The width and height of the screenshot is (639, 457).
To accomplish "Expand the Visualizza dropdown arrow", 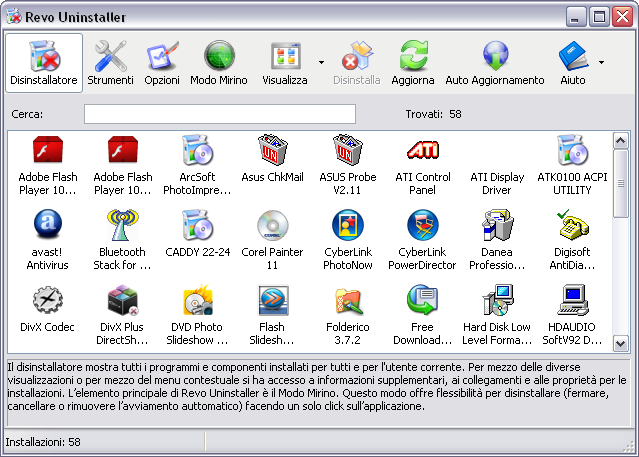I will (x=322, y=62).
